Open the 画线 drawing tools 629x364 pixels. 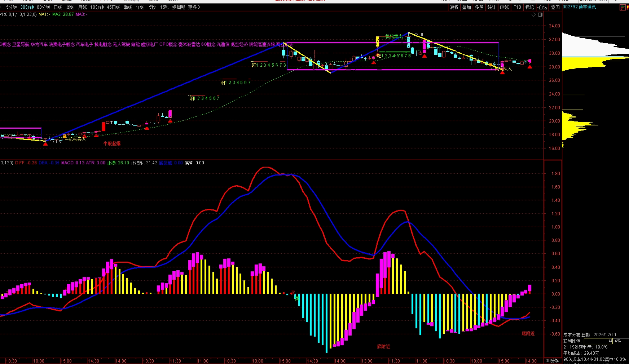pos(504,7)
